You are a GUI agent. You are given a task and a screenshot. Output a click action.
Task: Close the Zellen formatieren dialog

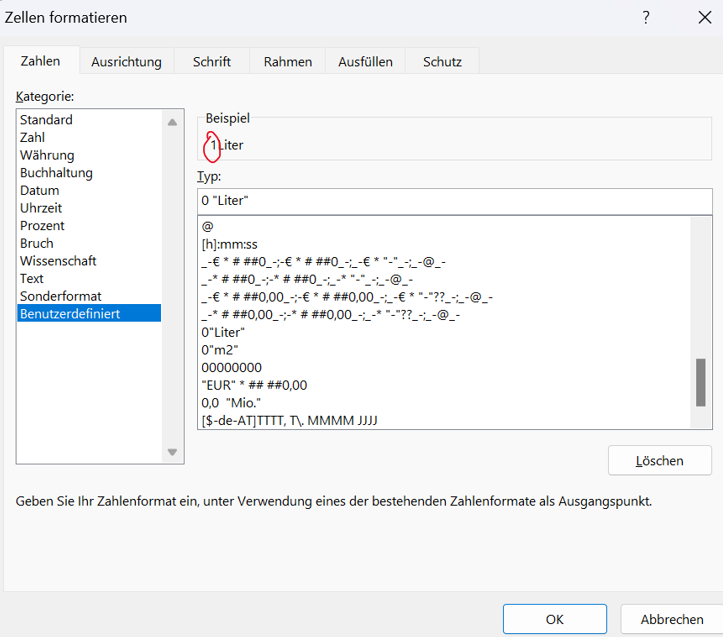(x=704, y=18)
